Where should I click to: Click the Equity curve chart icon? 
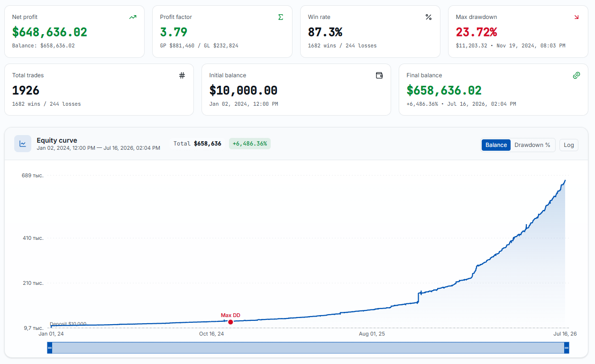coord(23,144)
